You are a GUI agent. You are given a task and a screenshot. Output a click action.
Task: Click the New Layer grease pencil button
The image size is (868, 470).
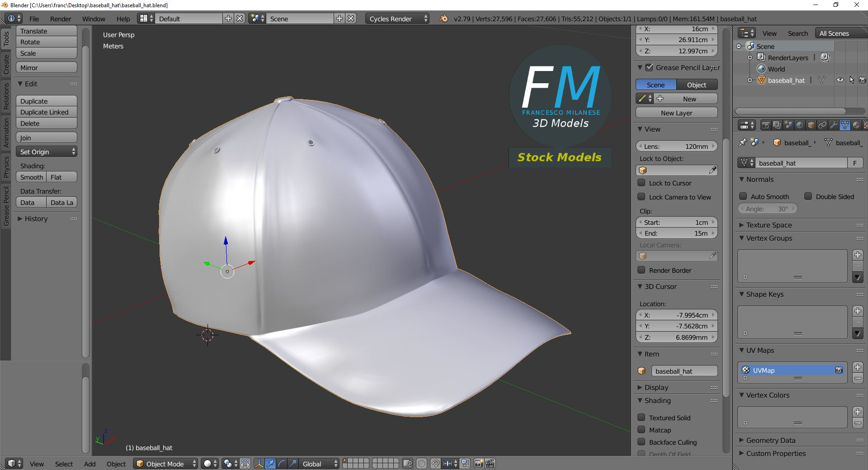click(x=677, y=113)
